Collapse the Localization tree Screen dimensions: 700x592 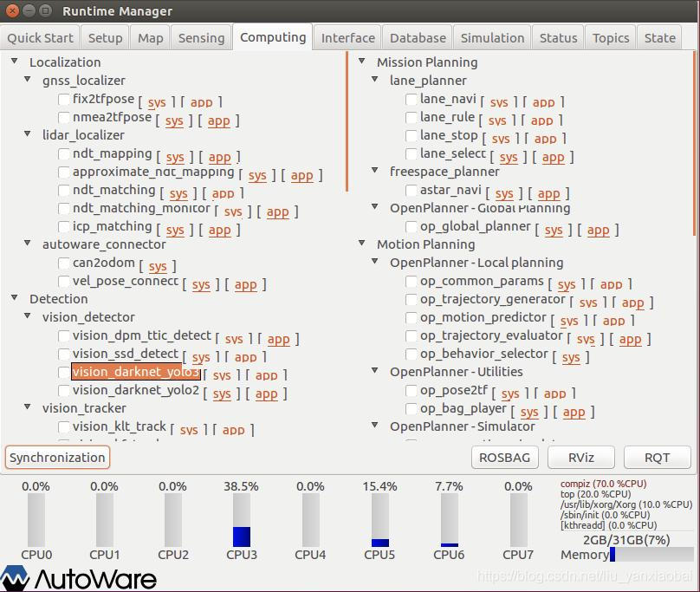click(x=14, y=62)
